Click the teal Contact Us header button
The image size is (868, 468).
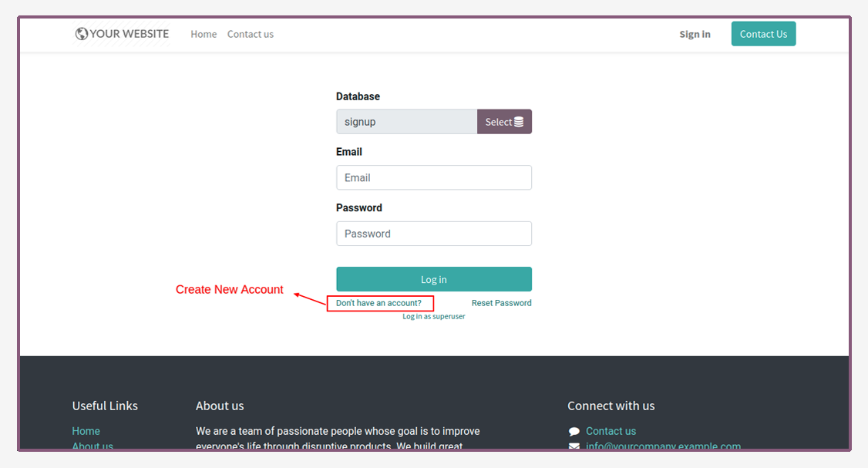[763, 34]
